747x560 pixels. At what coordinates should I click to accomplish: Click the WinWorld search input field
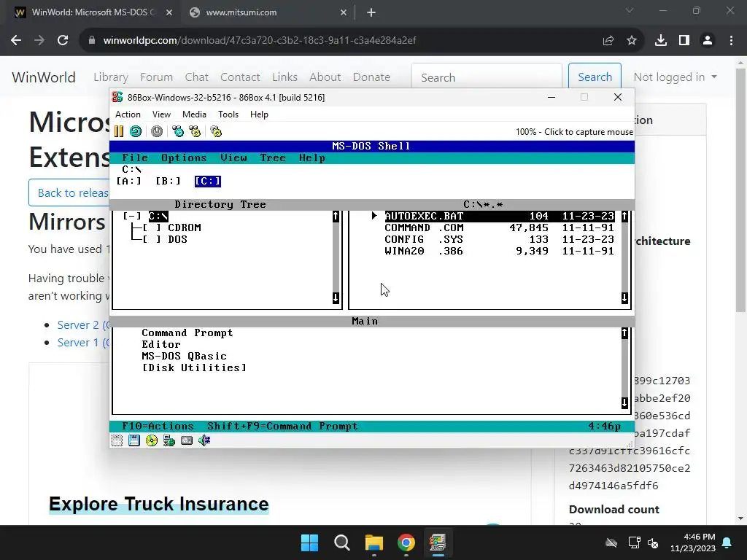(487, 77)
